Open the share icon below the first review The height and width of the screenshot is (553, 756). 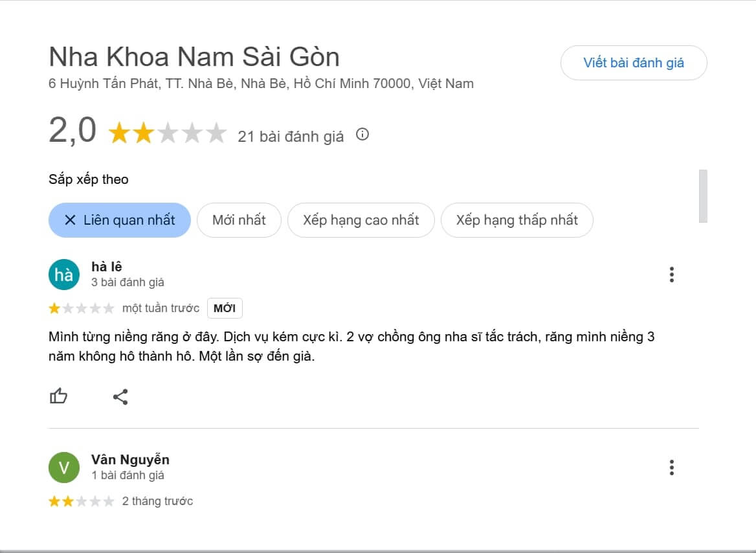121,396
